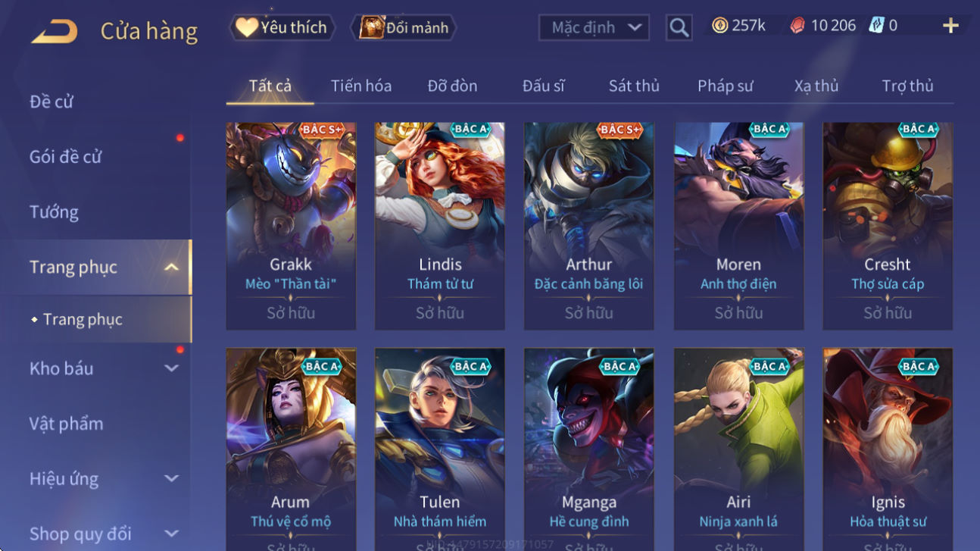
Task: Expand the Hiệu ứng sidebar section
Action: coord(172,479)
